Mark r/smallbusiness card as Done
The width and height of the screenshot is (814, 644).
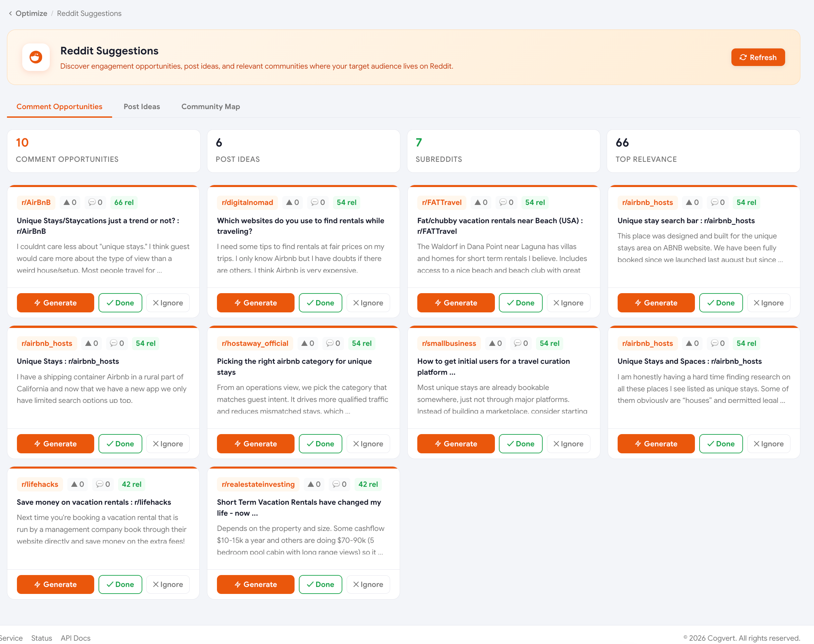point(521,444)
